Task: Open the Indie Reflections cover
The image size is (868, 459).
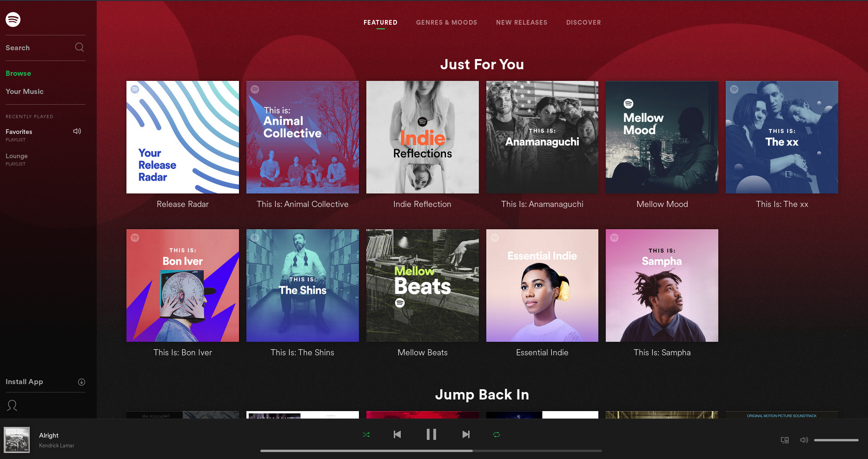Action: click(x=423, y=137)
